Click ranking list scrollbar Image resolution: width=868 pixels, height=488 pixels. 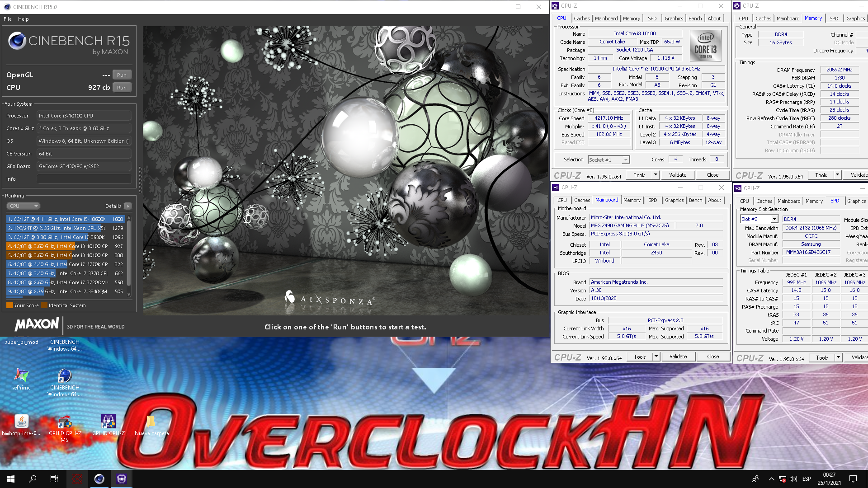[129, 256]
